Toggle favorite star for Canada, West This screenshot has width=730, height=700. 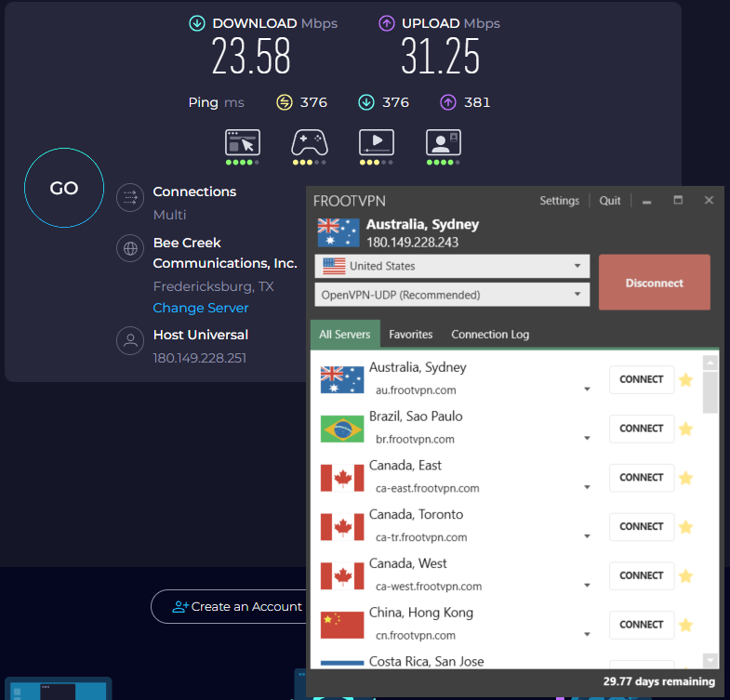point(685,576)
